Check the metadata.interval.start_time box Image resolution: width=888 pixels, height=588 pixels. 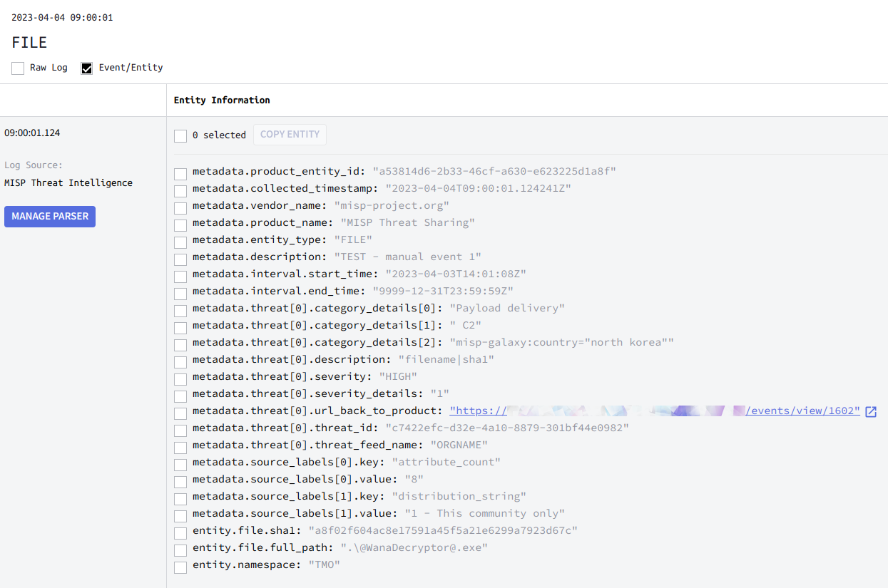pos(180,277)
